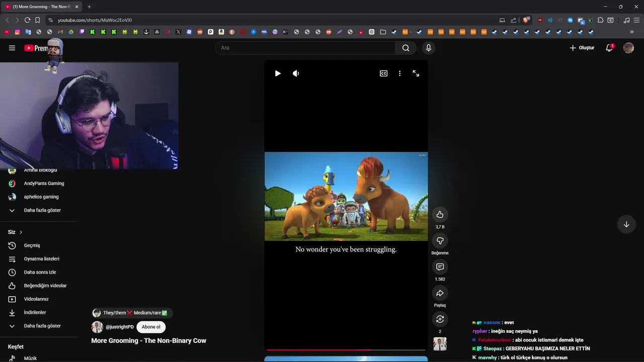
Task: Bookmark this page icon
Action: 37,20
